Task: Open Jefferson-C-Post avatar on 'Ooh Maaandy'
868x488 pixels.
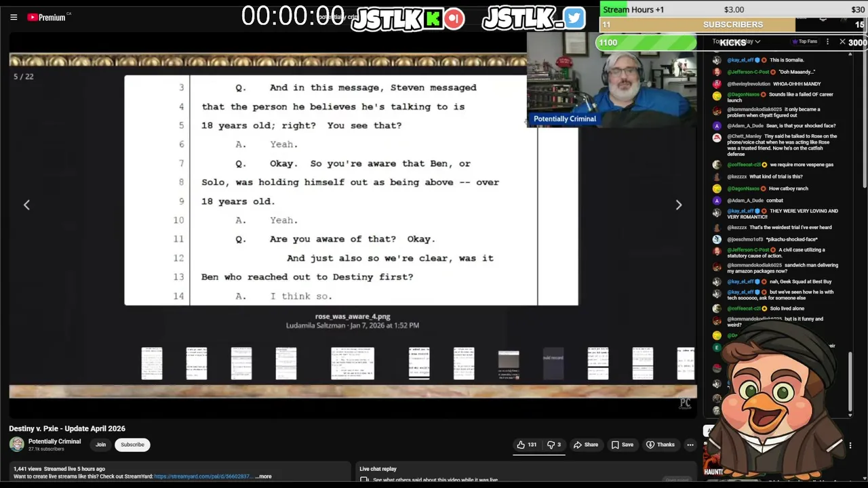Action: tap(717, 72)
